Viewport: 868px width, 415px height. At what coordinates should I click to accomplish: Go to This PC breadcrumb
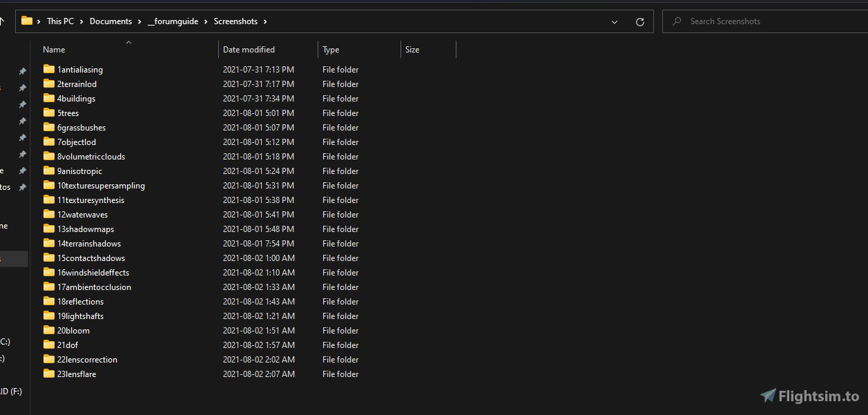(60, 21)
